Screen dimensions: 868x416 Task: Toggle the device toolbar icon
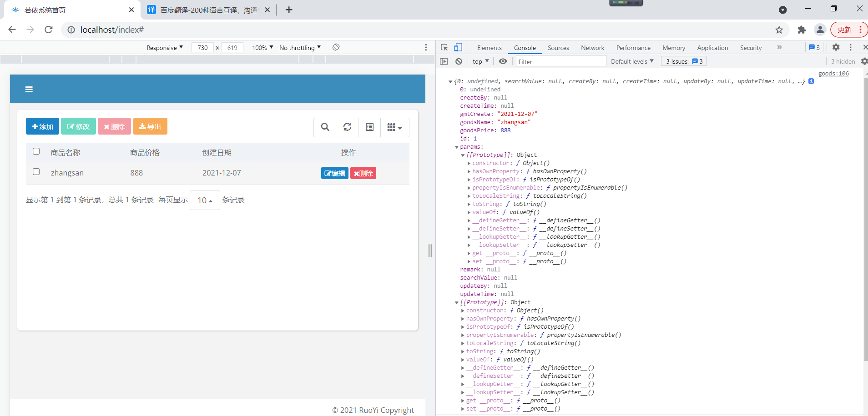[458, 47]
